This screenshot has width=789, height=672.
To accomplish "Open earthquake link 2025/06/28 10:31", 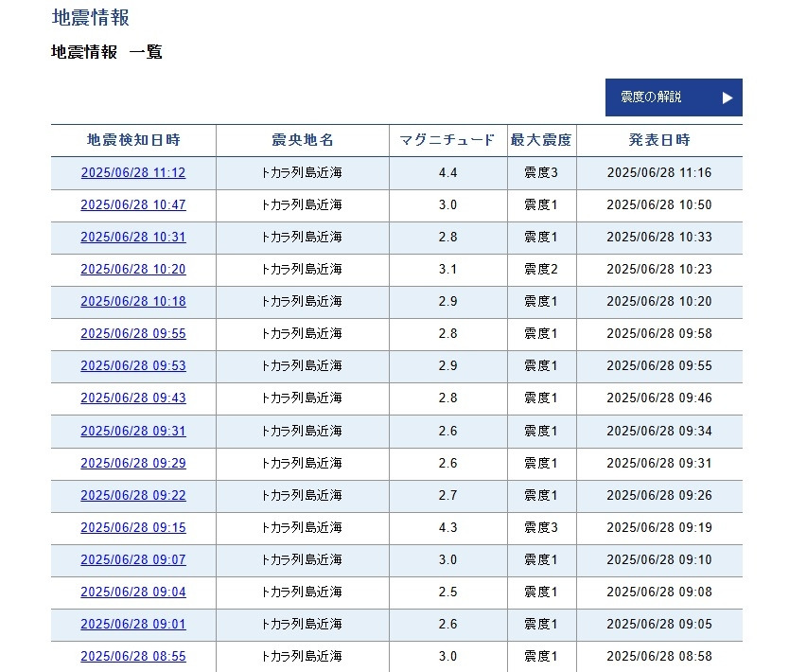I will tap(133, 237).
